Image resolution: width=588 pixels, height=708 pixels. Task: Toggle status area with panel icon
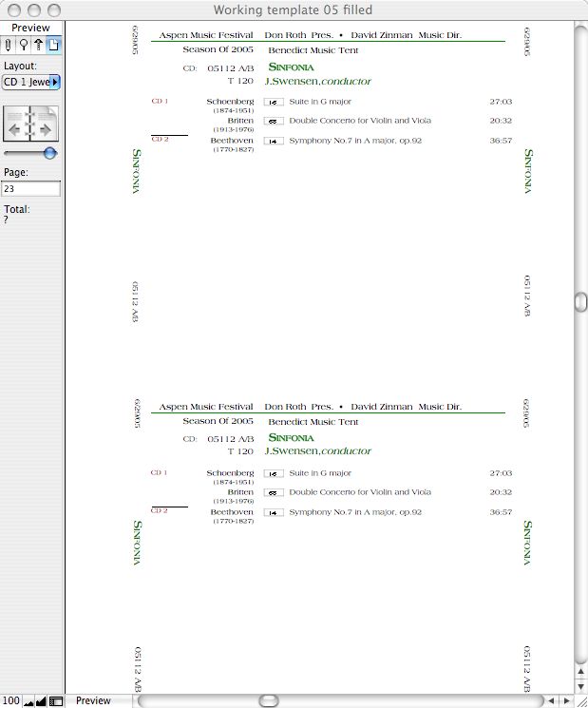click(56, 701)
